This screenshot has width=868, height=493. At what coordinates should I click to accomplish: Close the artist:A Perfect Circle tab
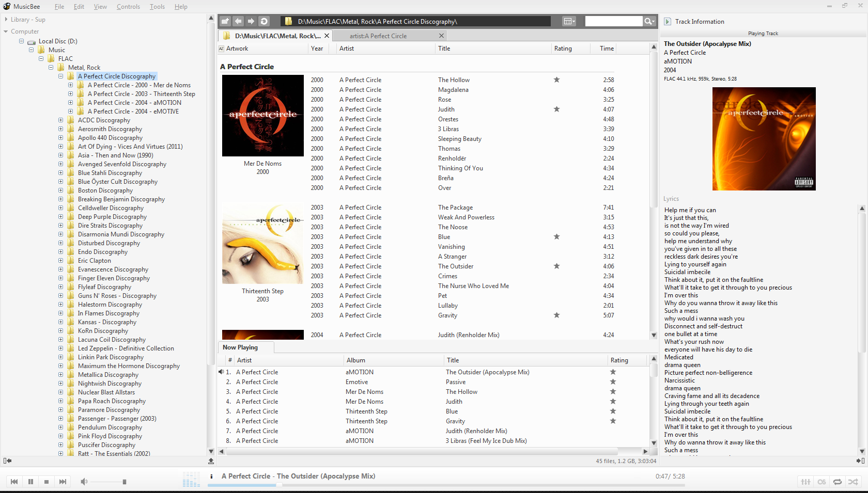[441, 36]
